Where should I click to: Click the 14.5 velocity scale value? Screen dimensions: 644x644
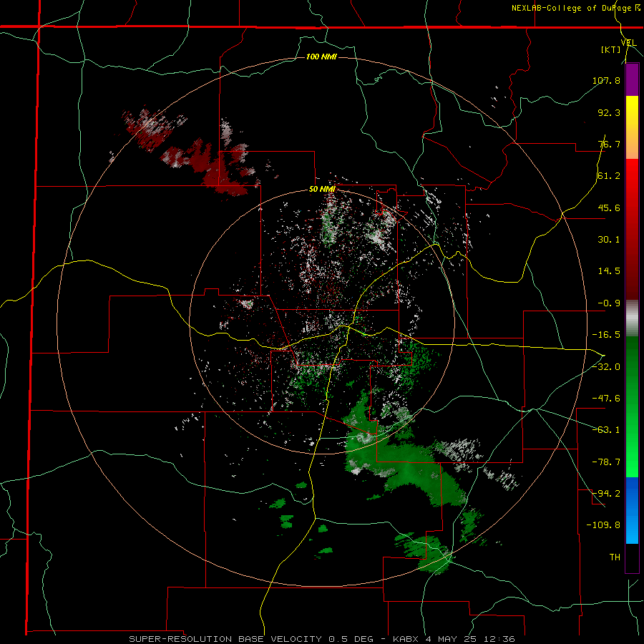click(x=609, y=271)
